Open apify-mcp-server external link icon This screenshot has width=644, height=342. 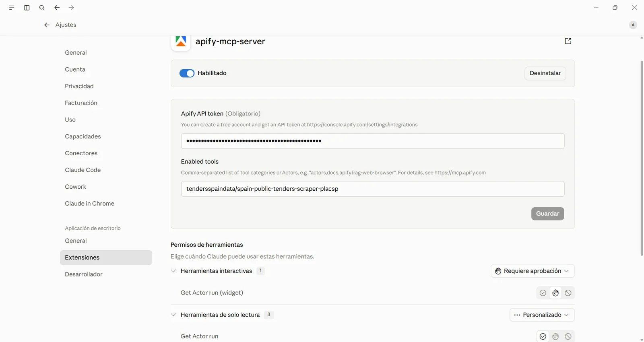pos(568,41)
